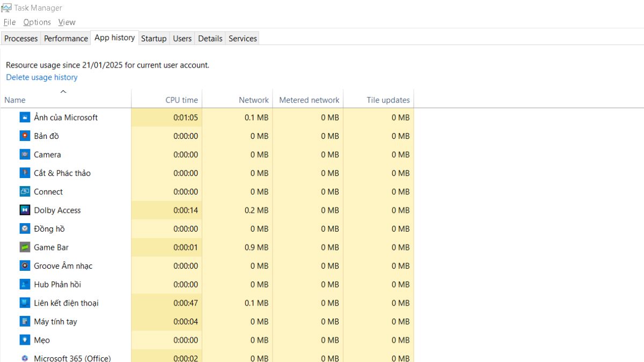Switch to the Performance tab

(65, 38)
